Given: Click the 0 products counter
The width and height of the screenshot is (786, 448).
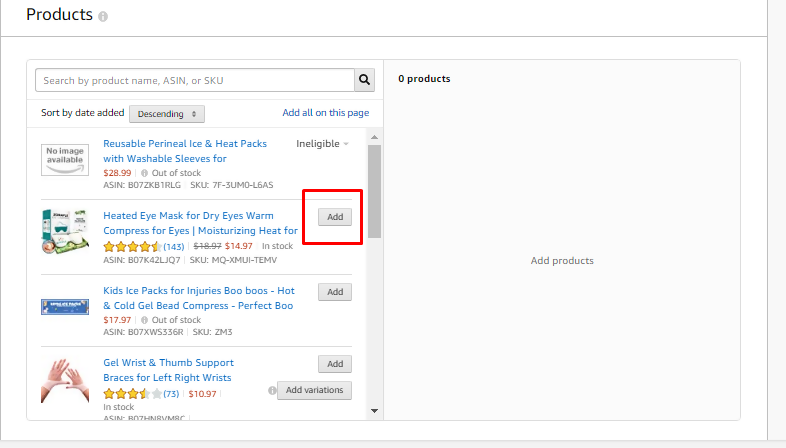Looking at the screenshot, I should (424, 79).
